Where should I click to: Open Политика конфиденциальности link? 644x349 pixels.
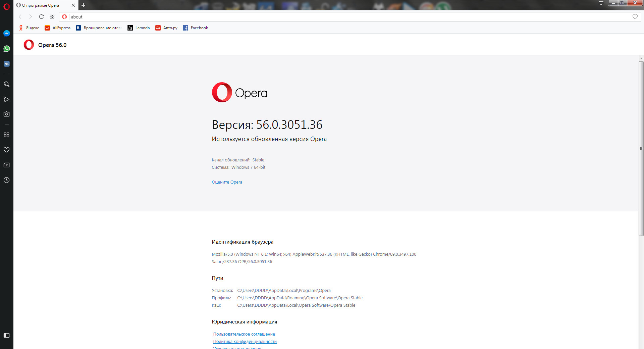(x=245, y=342)
